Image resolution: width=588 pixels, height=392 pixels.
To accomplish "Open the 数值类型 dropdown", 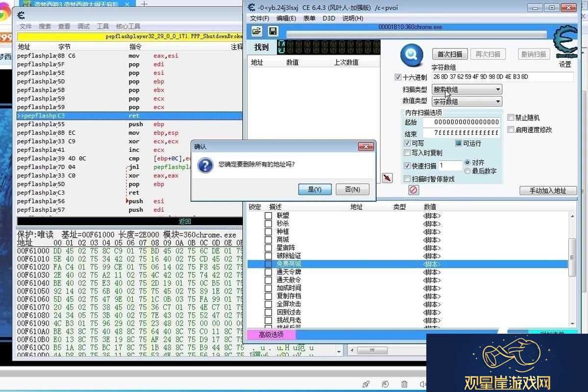I will pyautogui.click(x=467, y=101).
